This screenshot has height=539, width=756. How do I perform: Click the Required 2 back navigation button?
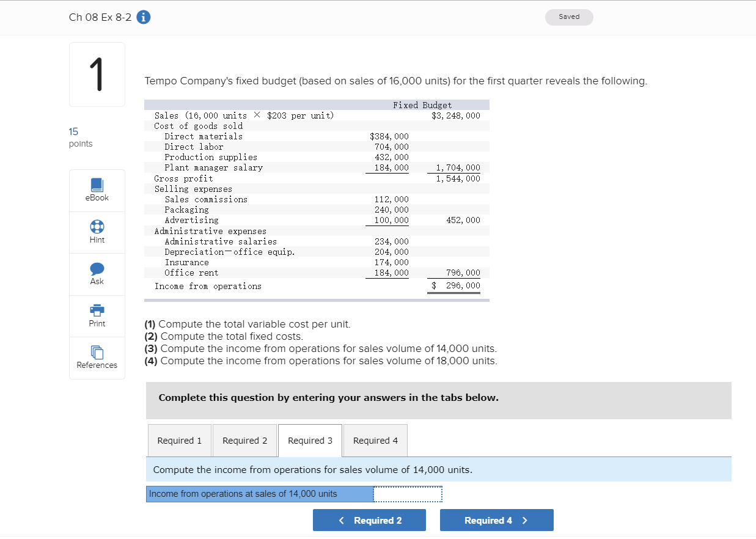click(369, 520)
